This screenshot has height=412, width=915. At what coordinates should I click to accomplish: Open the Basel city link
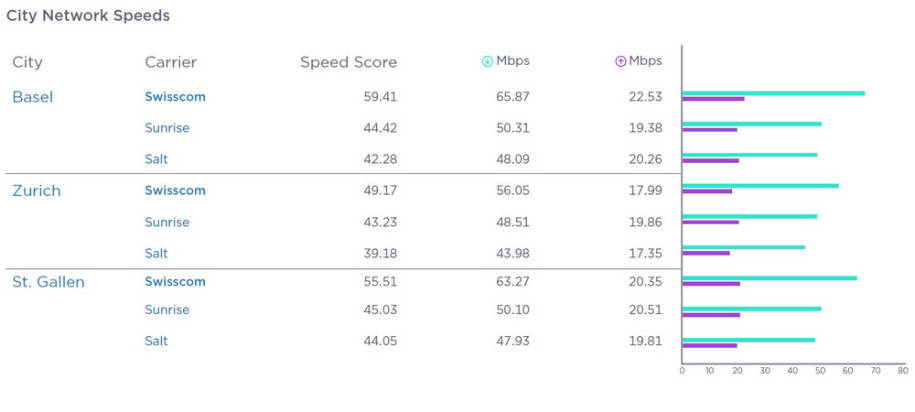(x=33, y=97)
